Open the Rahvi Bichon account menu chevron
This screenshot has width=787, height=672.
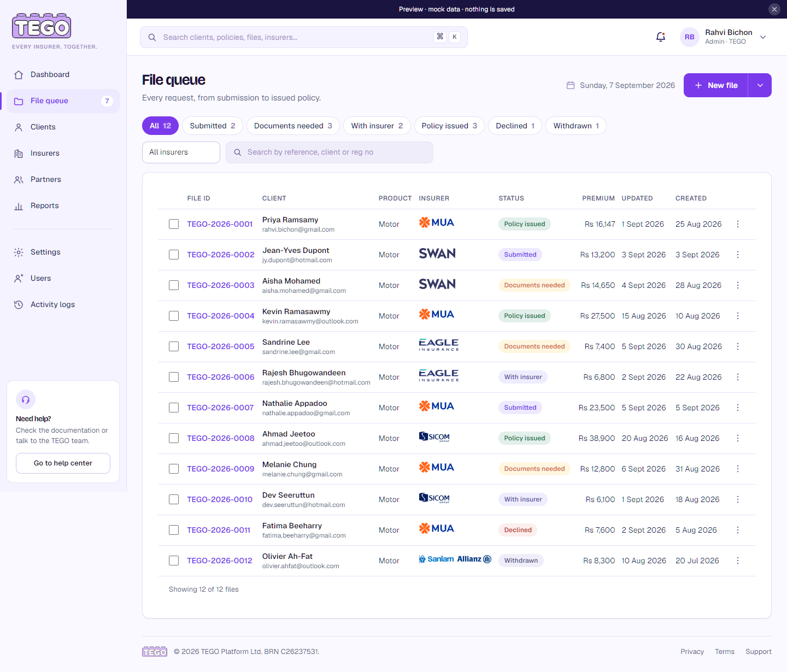[763, 37]
